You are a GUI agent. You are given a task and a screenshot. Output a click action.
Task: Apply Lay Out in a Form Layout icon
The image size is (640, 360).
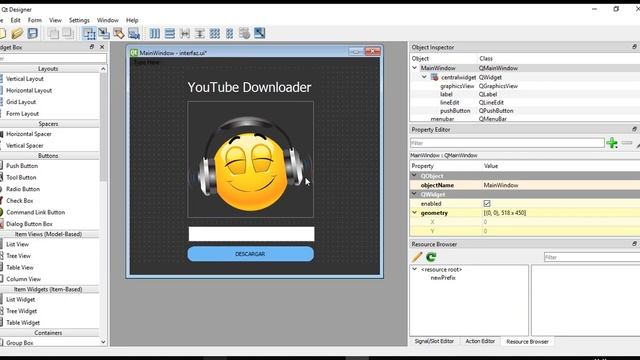tap(230, 33)
